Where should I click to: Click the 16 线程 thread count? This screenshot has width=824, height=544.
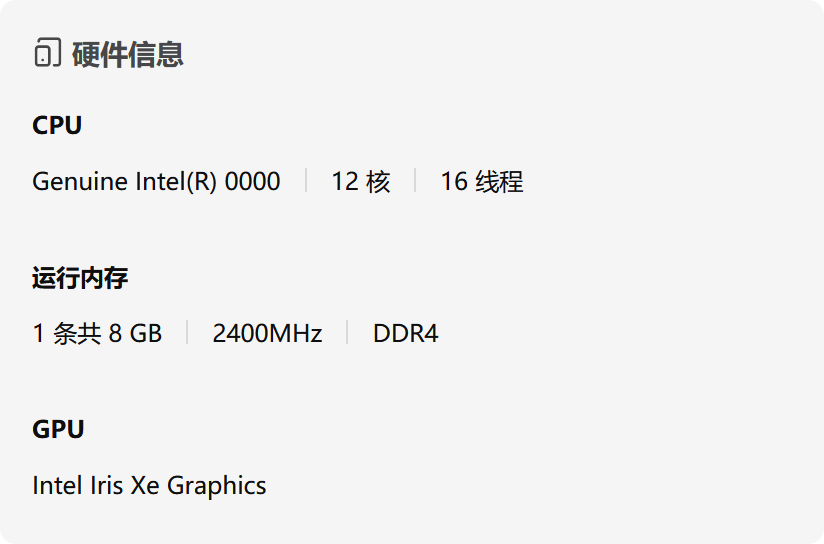[x=481, y=182]
